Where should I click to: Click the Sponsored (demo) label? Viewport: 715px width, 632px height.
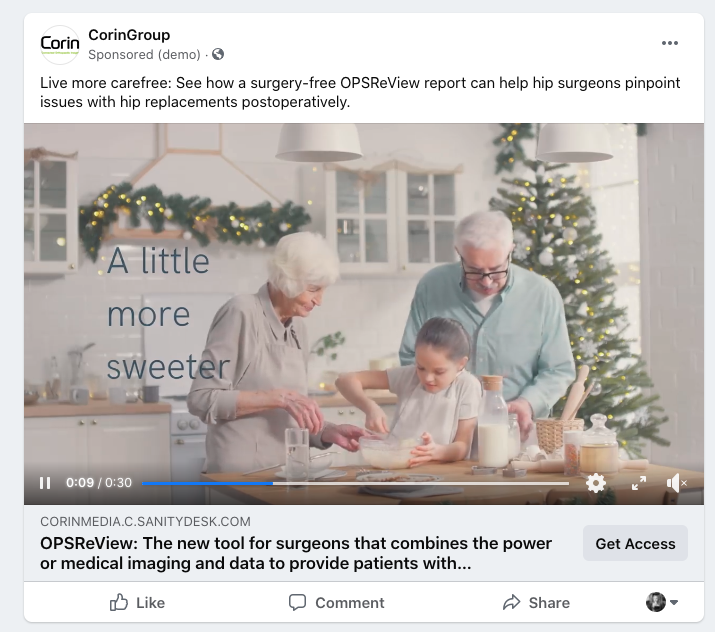[144, 55]
